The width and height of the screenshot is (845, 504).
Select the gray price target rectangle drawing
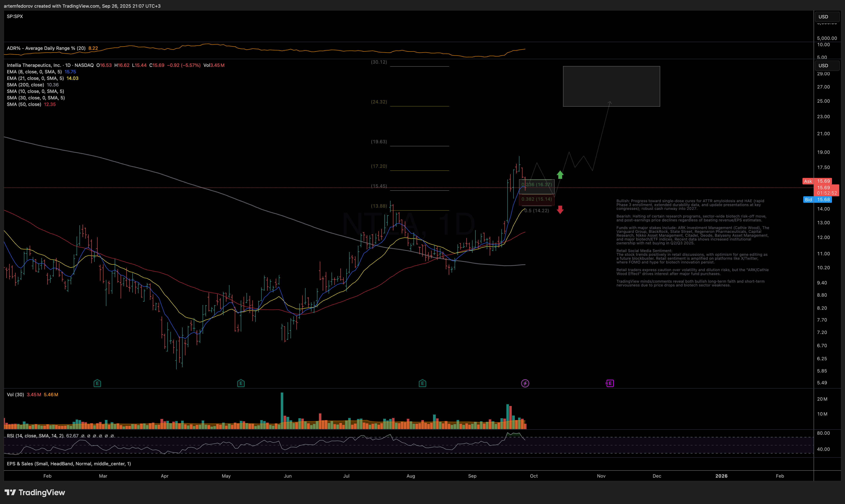(611, 86)
